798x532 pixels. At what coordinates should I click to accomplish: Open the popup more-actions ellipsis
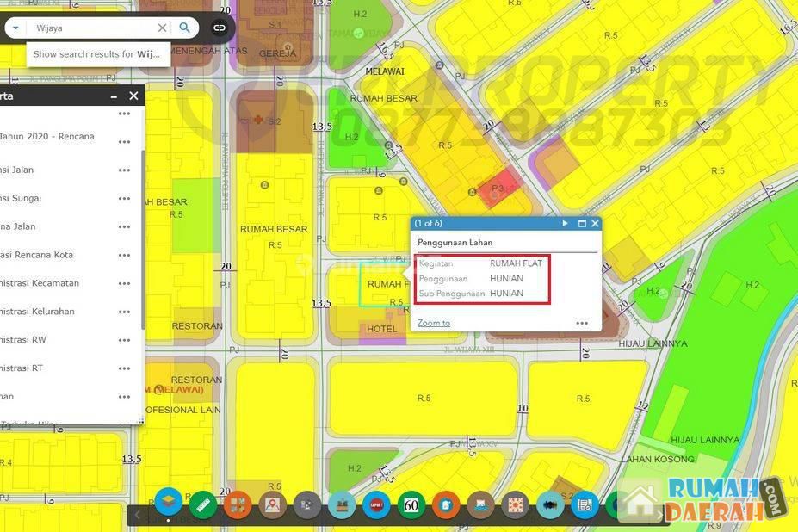coord(582,323)
